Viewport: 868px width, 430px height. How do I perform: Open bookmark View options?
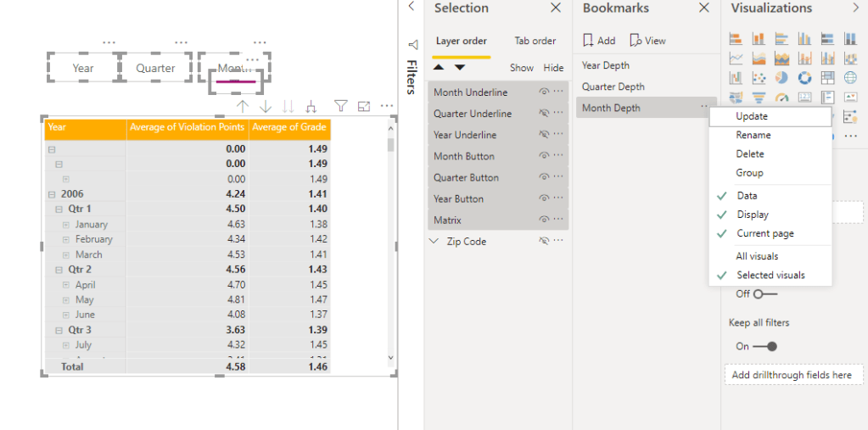(647, 41)
